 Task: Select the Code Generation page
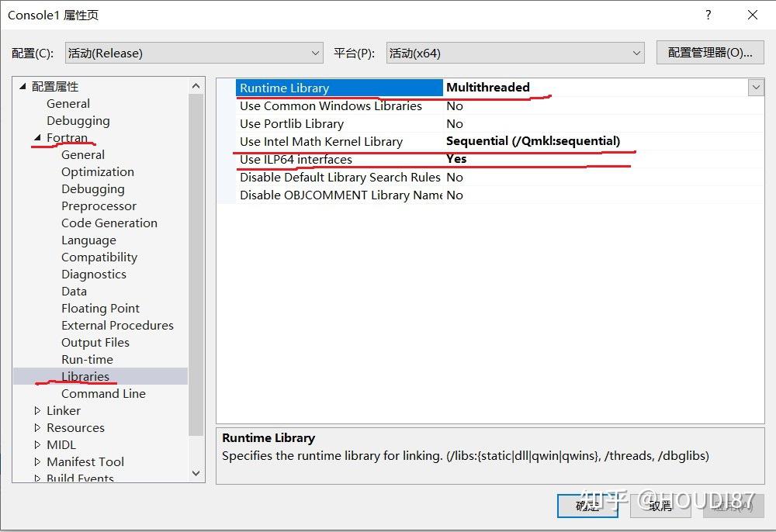click(109, 223)
